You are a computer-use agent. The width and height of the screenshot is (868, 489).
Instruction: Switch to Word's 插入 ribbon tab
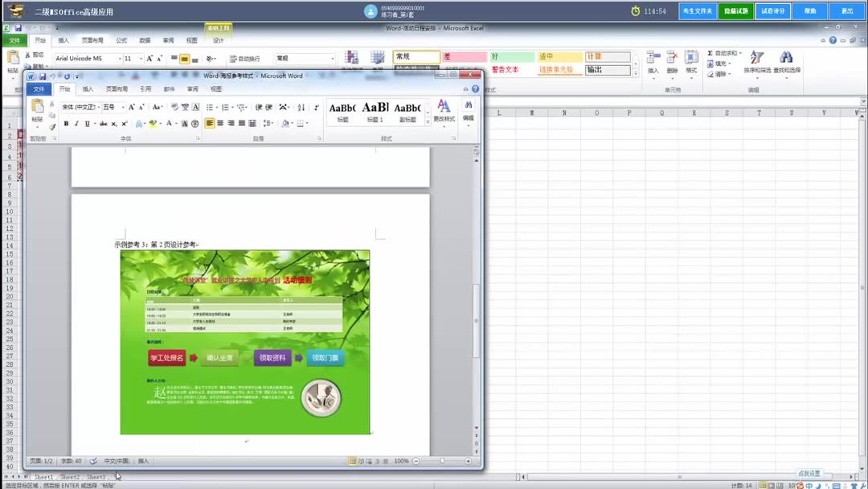pyautogui.click(x=87, y=88)
